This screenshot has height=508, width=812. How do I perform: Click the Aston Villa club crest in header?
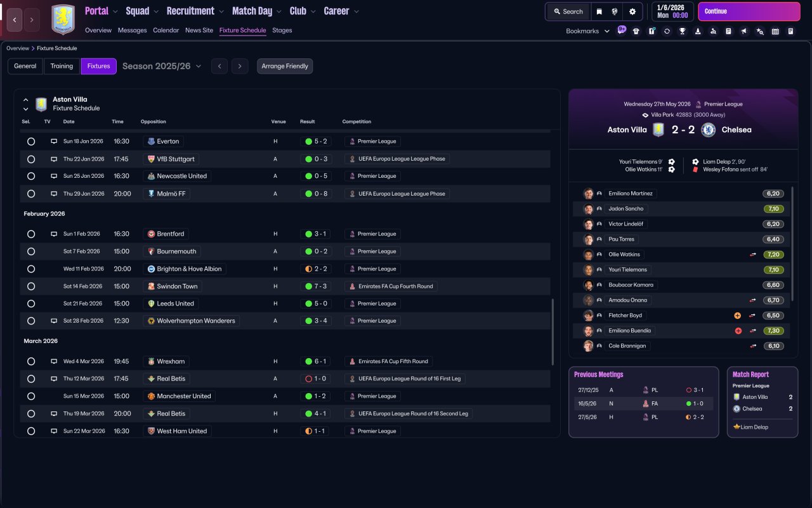point(63,20)
